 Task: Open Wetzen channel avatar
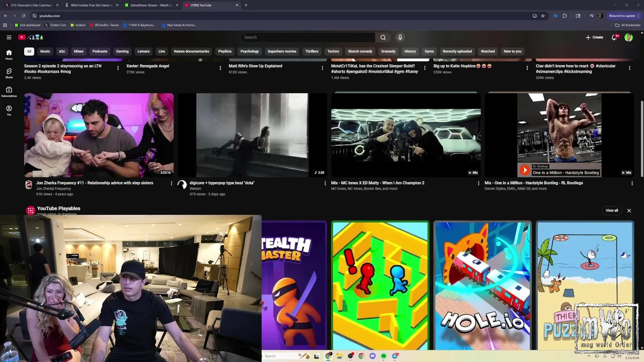(x=182, y=185)
